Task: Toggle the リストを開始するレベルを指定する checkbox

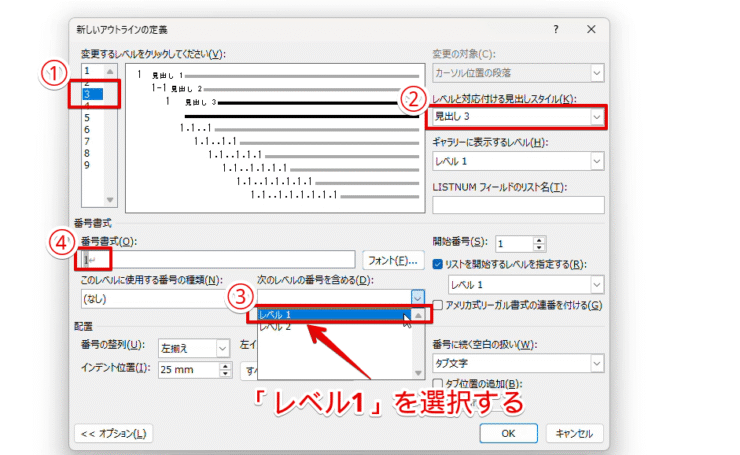Action: tap(437, 264)
